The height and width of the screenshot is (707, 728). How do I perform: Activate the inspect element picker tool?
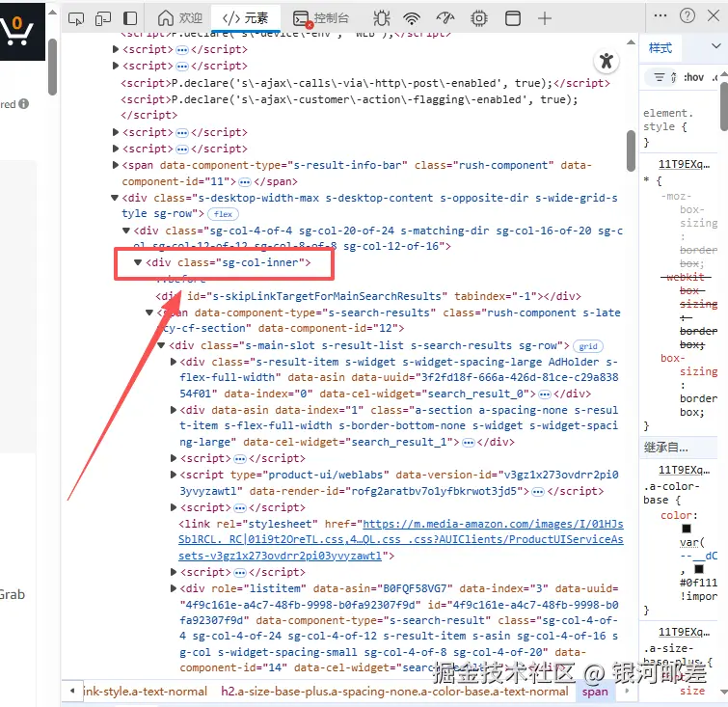(x=76, y=18)
